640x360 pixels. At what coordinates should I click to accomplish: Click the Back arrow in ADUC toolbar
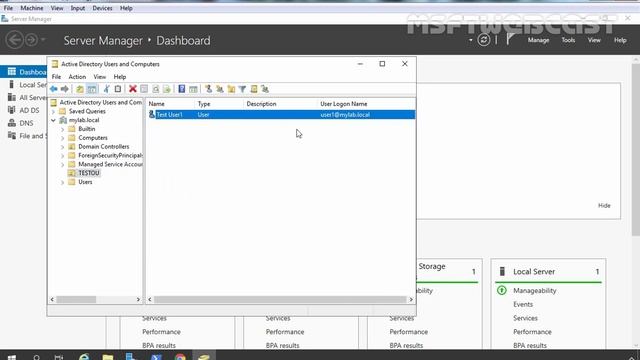tap(53, 89)
